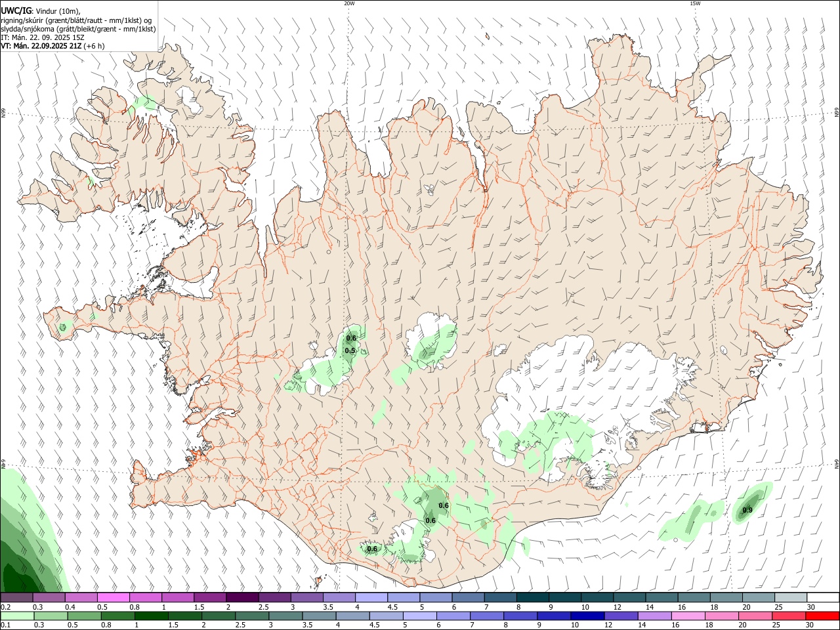The height and width of the screenshot is (630, 840).
Task: Select the initial time line 'IT: Mán. 22. 09. 2025 15Z'
Action: (43, 37)
